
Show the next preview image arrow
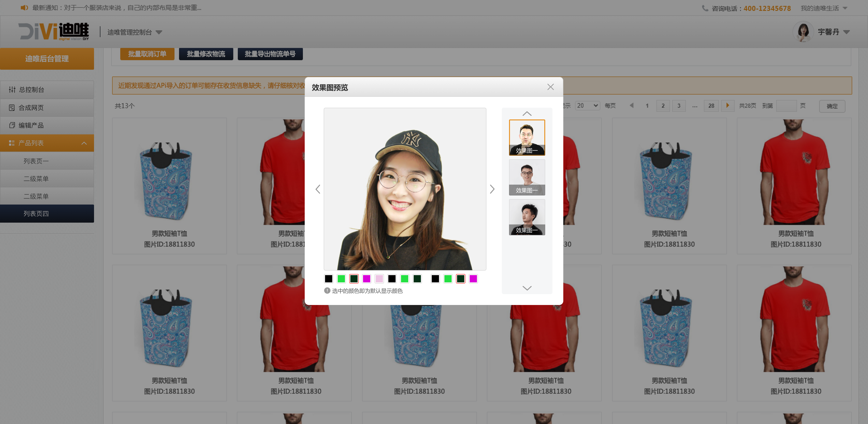click(x=492, y=189)
